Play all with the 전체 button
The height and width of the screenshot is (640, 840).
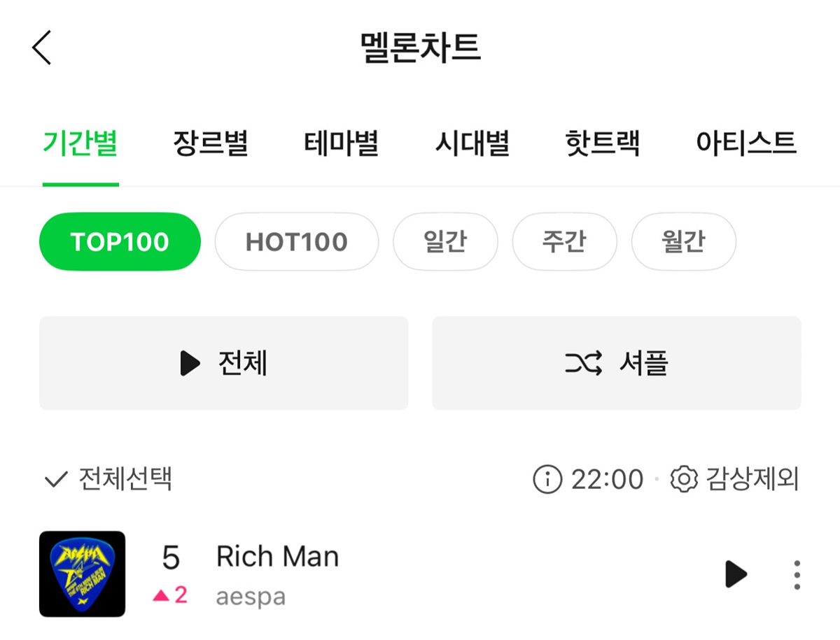pos(223,363)
